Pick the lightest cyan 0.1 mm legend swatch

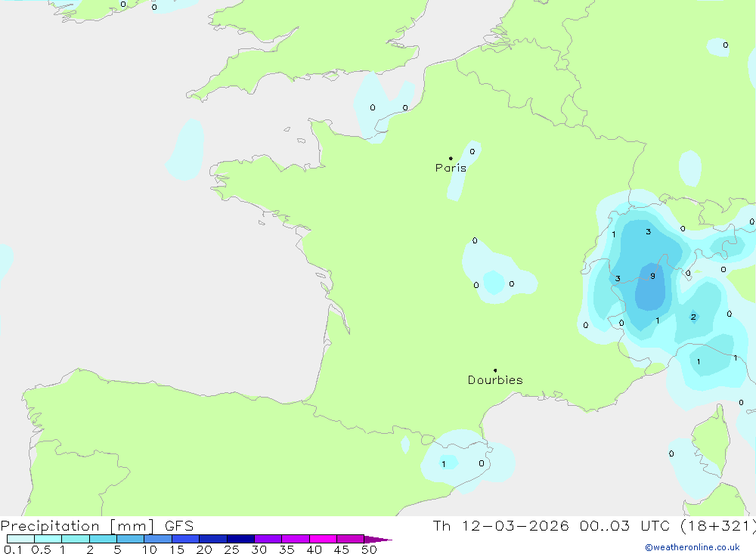click(20, 539)
